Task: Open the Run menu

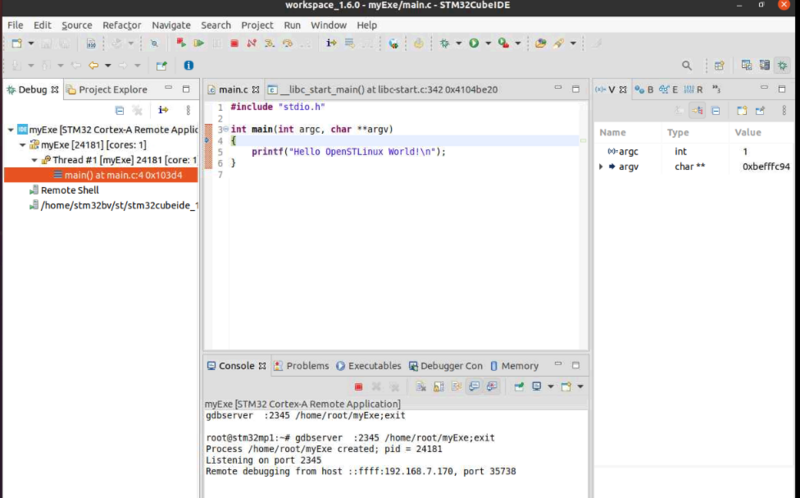Action: pyautogui.click(x=292, y=25)
